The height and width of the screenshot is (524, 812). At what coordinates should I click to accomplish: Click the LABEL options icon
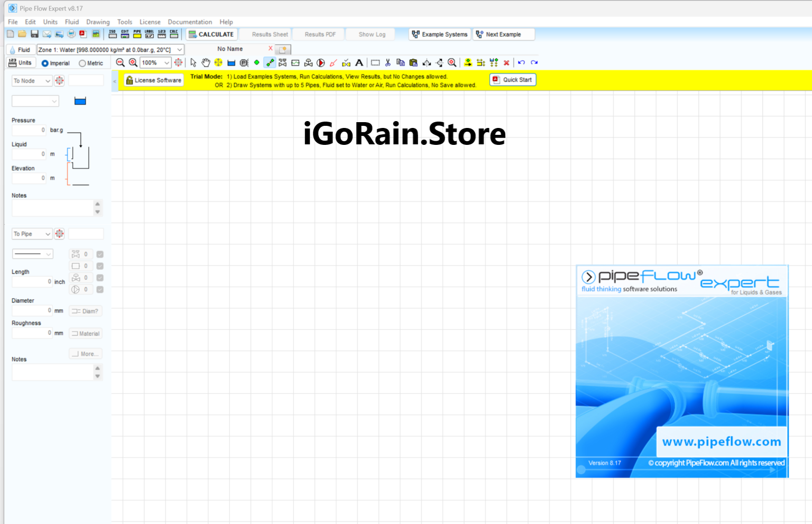tap(150, 34)
